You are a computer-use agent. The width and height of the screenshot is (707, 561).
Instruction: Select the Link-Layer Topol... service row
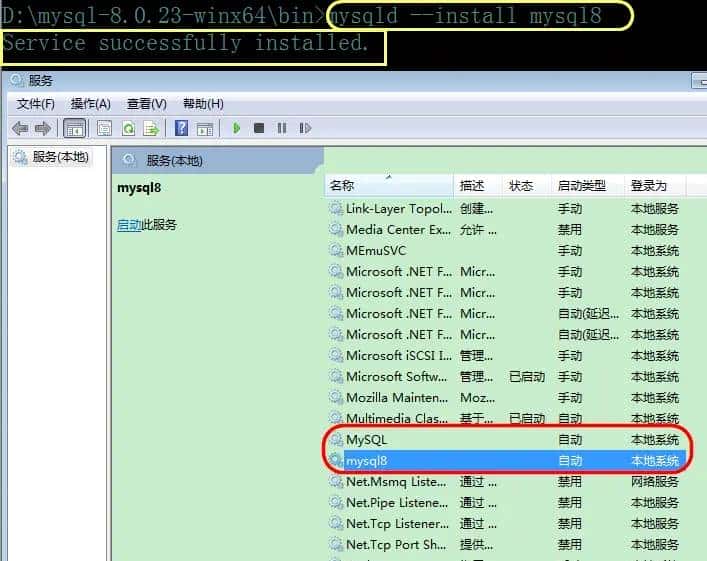click(x=505, y=209)
